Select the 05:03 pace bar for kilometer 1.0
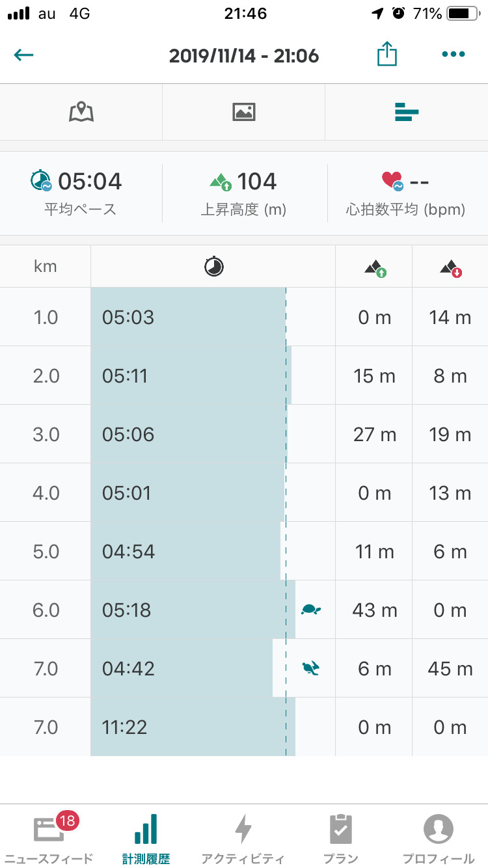Image resolution: width=488 pixels, height=868 pixels. [x=187, y=318]
